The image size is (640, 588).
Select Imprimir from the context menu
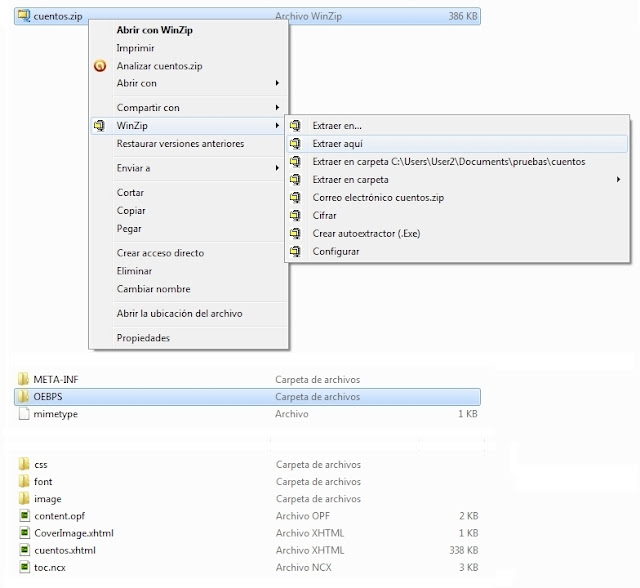135,48
